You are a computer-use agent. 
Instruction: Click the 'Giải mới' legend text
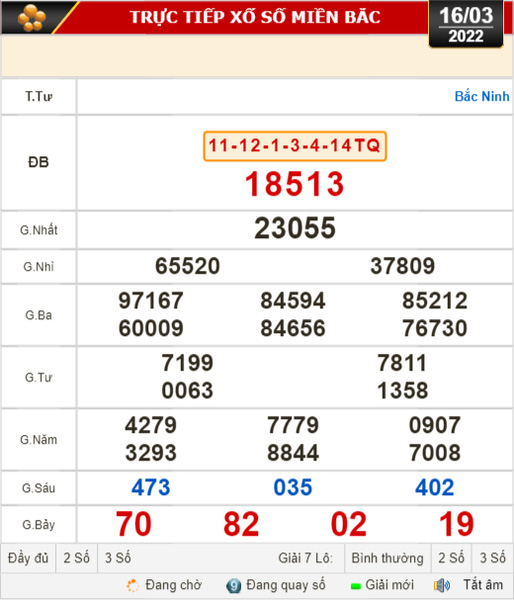pyautogui.click(x=390, y=585)
